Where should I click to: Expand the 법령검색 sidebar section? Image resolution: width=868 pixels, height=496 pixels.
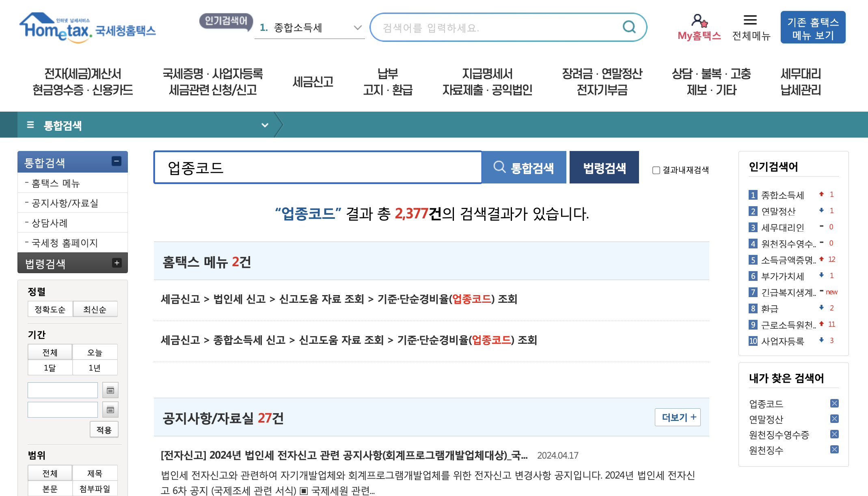[117, 263]
